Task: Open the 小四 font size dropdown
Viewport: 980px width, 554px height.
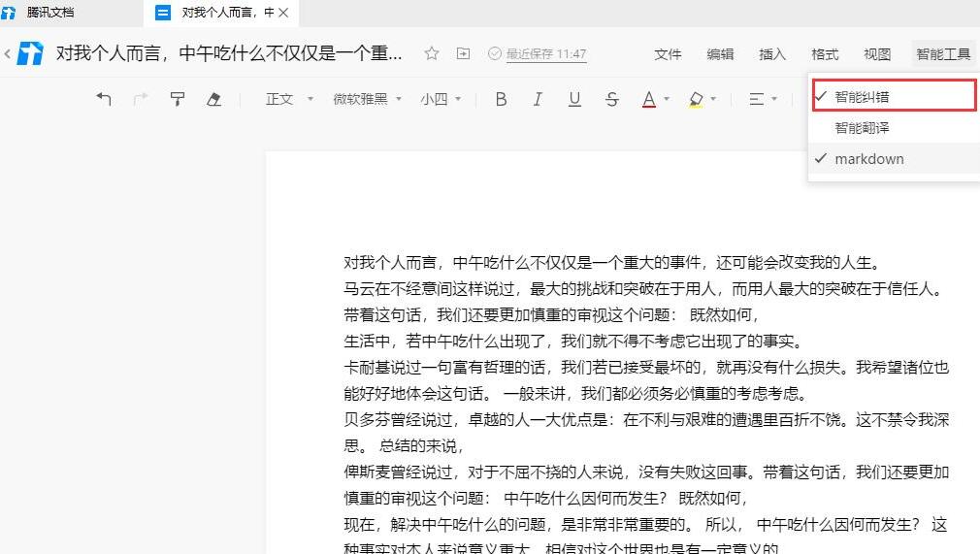Action: pyautogui.click(x=441, y=99)
